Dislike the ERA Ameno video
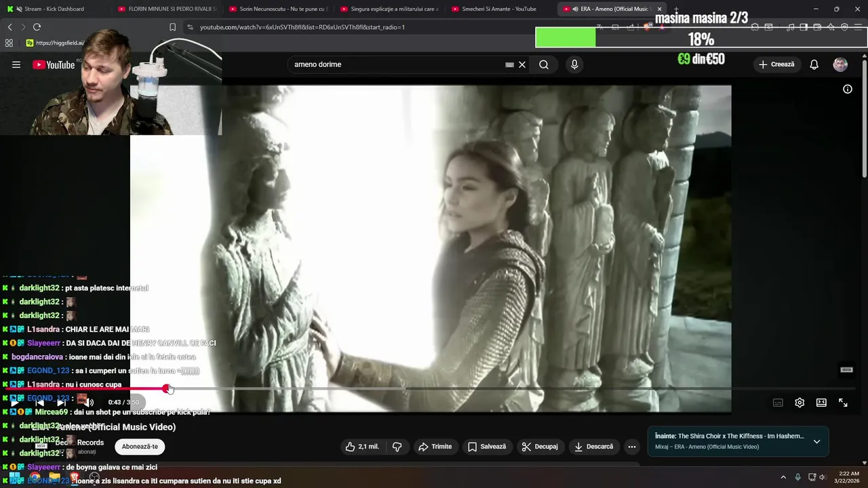Image resolution: width=868 pixels, height=488 pixels. pos(397,447)
